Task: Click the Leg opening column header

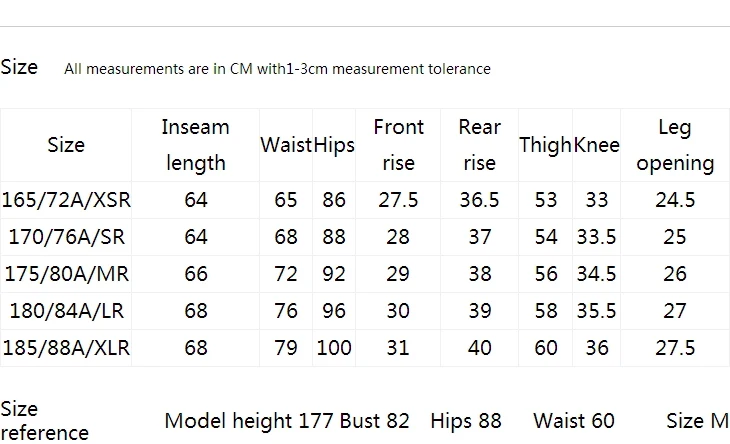Action: [675, 145]
